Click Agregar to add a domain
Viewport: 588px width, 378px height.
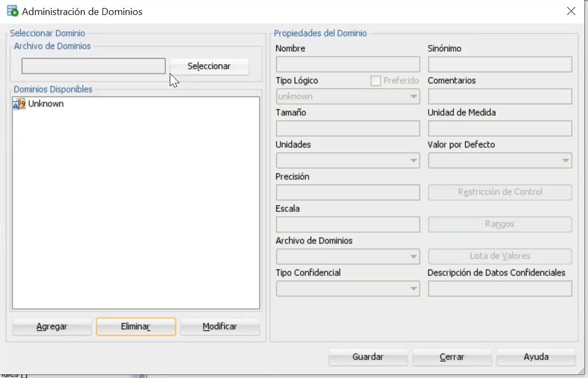(51, 326)
